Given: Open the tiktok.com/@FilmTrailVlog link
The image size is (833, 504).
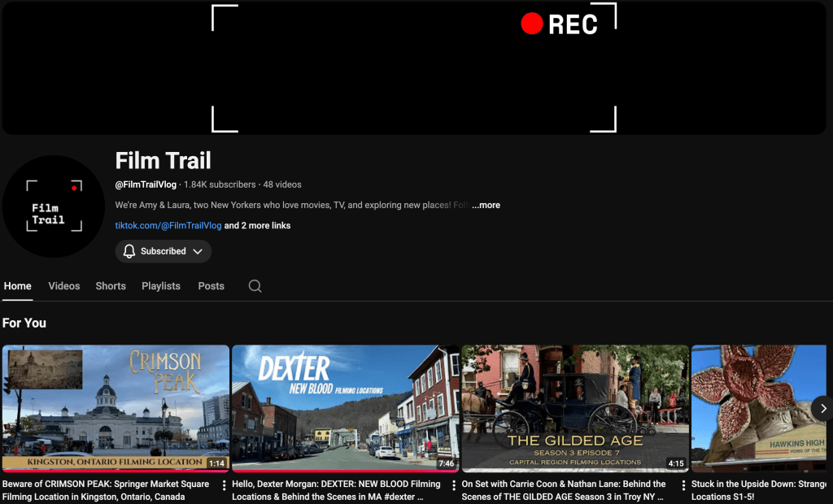Looking at the screenshot, I should [168, 226].
